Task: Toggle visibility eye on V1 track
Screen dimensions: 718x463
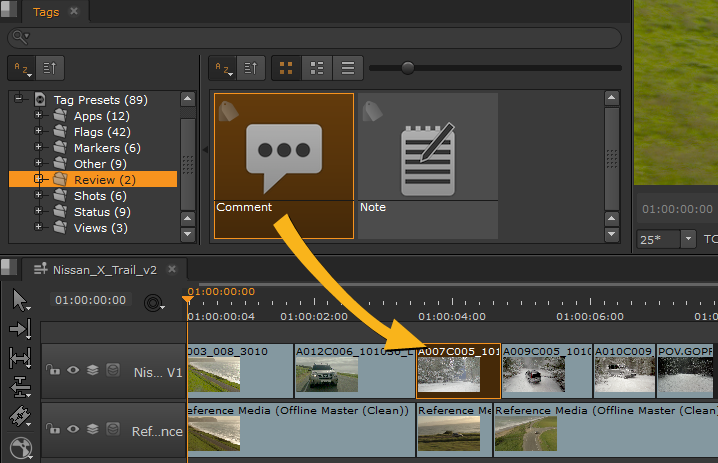Action: pyautogui.click(x=73, y=370)
